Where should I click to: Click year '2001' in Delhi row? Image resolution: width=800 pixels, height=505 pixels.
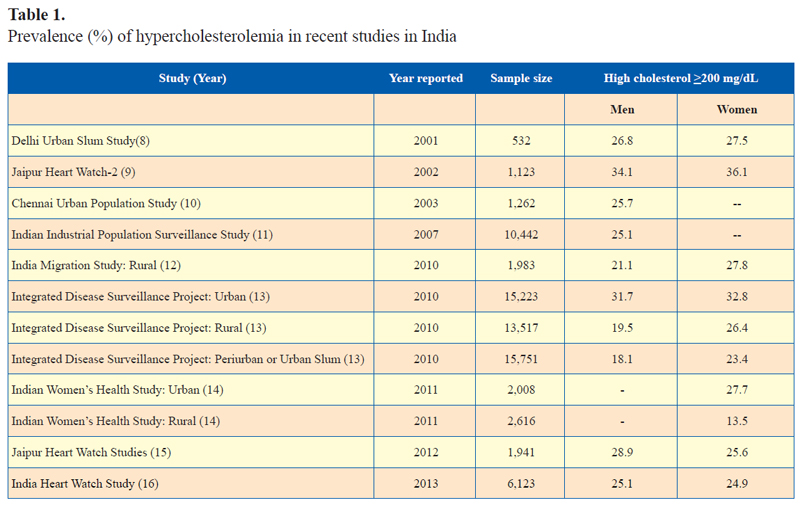(426, 141)
